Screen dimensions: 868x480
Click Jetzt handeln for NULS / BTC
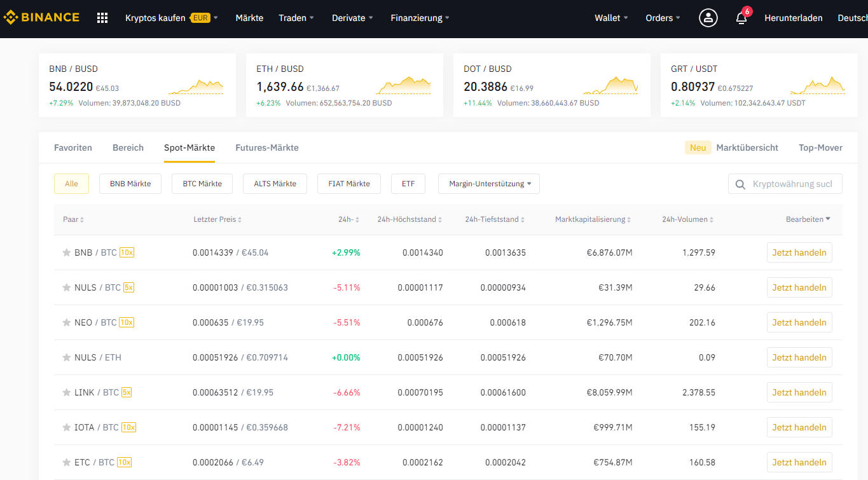click(x=799, y=287)
